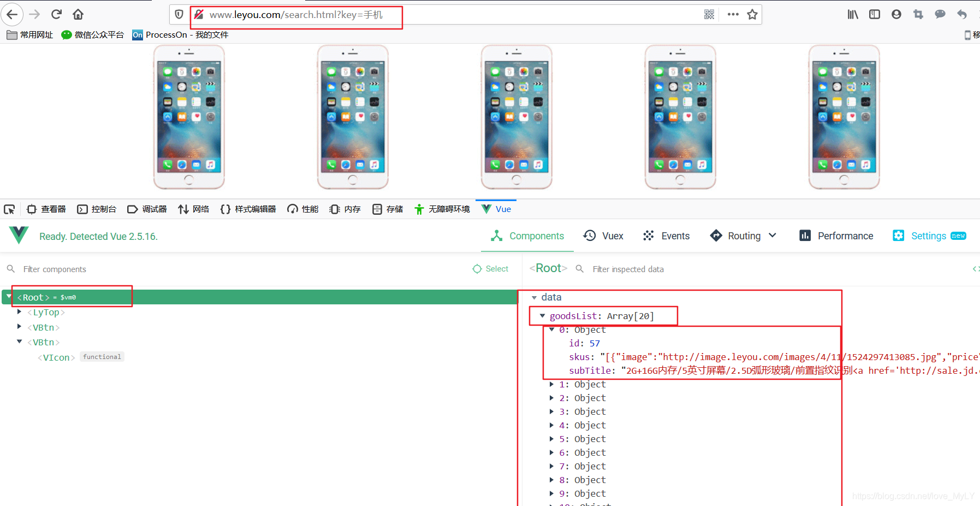Click the Select button in Components panel
The image size is (980, 506).
pyautogui.click(x=490, y=268)
